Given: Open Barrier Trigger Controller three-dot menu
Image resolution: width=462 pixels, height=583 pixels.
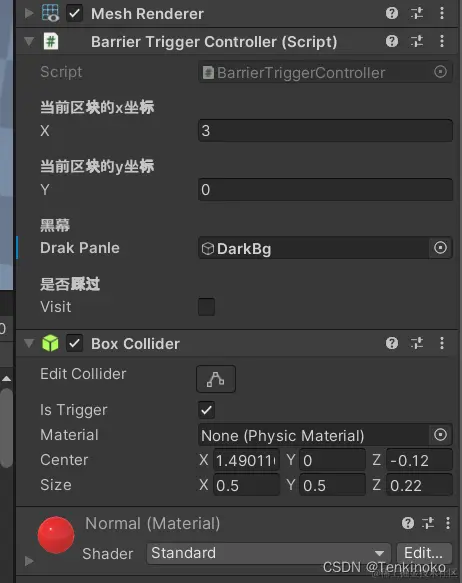Looking at the screenshot, I should (442, 41).
